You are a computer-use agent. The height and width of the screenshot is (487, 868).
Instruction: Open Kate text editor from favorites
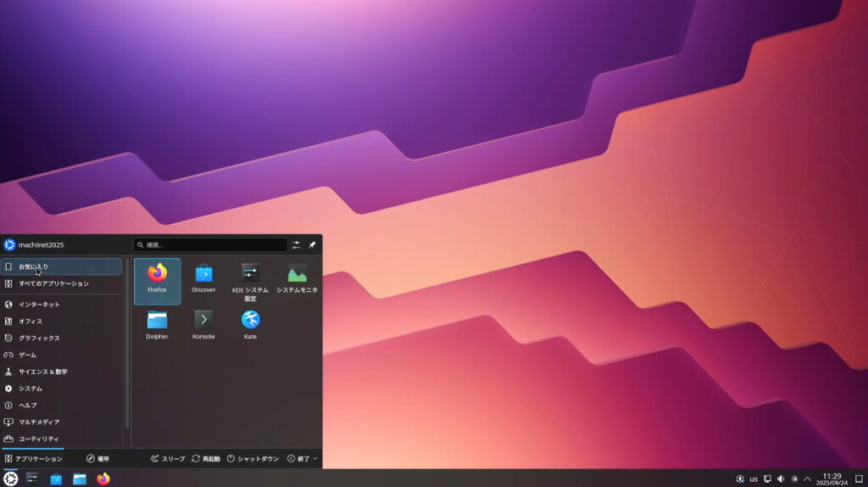coord(250,325)
